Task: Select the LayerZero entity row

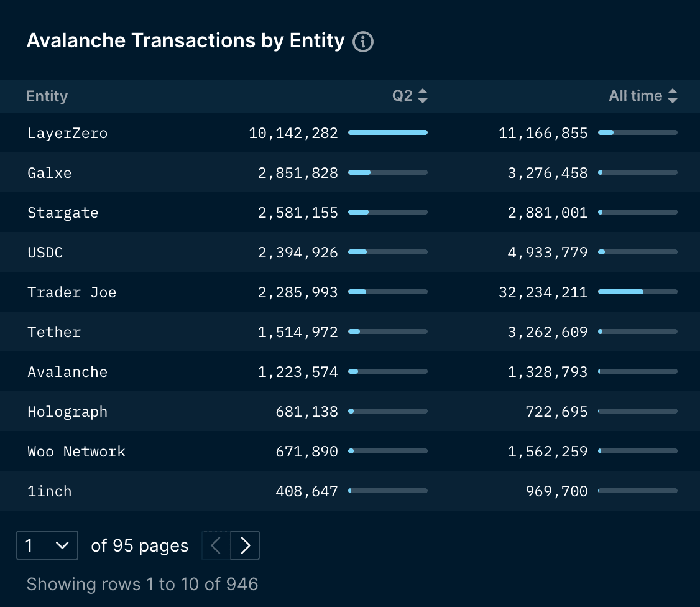Action: coord(67,132)
